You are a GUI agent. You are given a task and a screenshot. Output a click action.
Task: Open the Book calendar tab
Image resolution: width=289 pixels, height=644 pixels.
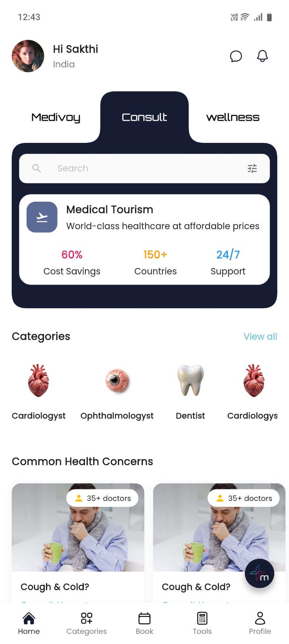pyautogui.click(x=144, y=623)
